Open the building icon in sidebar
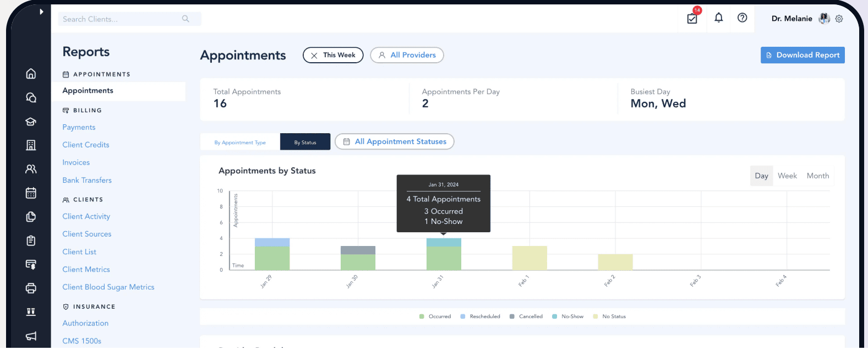This screenshot has width=868, height=350. 31,145
